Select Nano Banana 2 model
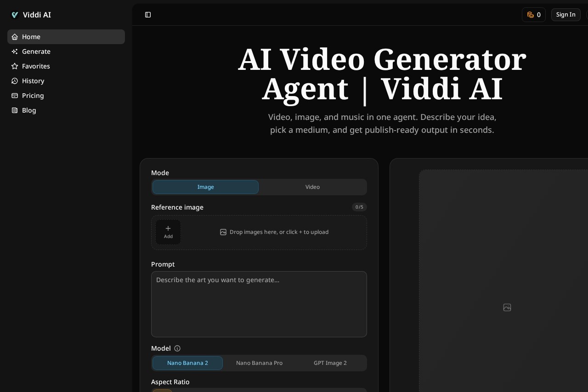 click(187, 363)
